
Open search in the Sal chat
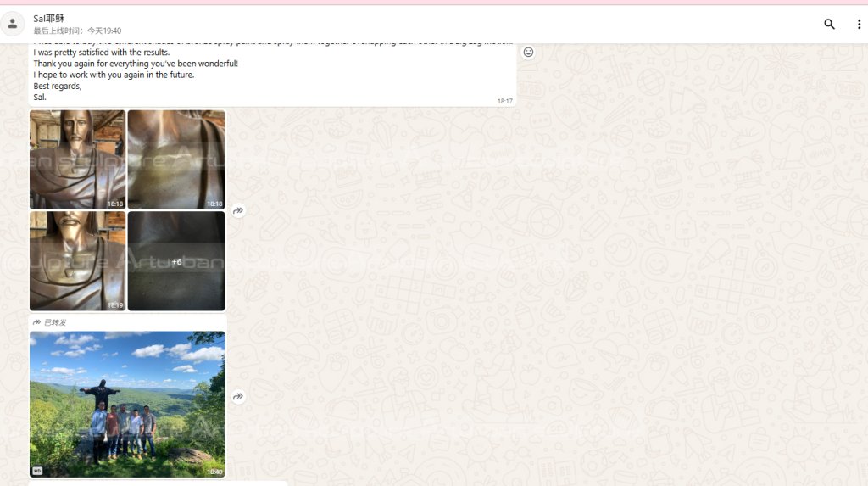(x=829, y=24)
